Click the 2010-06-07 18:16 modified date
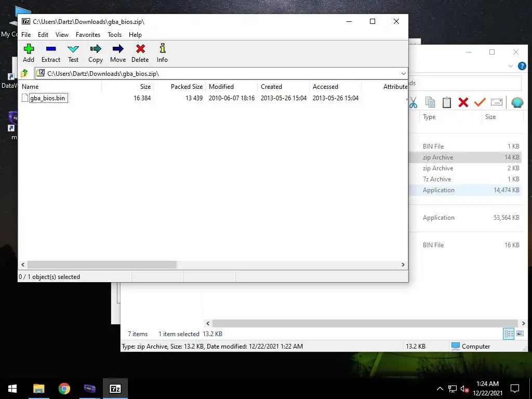Viewport: 532px width, 399px height. (232, 98)
